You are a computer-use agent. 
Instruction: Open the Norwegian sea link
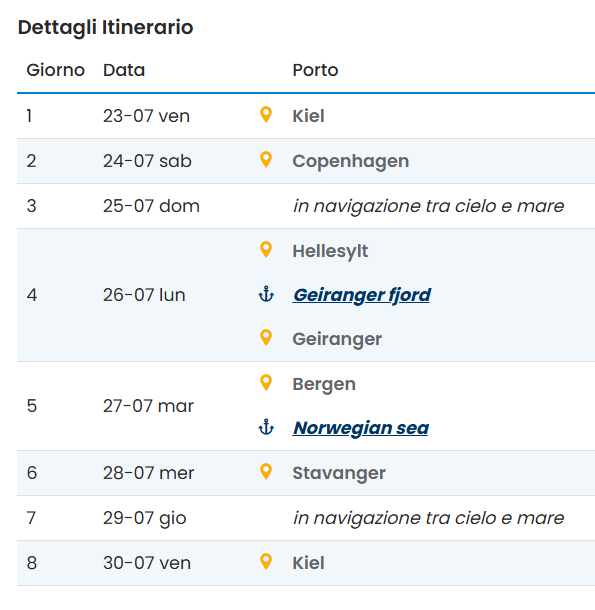click(361, 428)
